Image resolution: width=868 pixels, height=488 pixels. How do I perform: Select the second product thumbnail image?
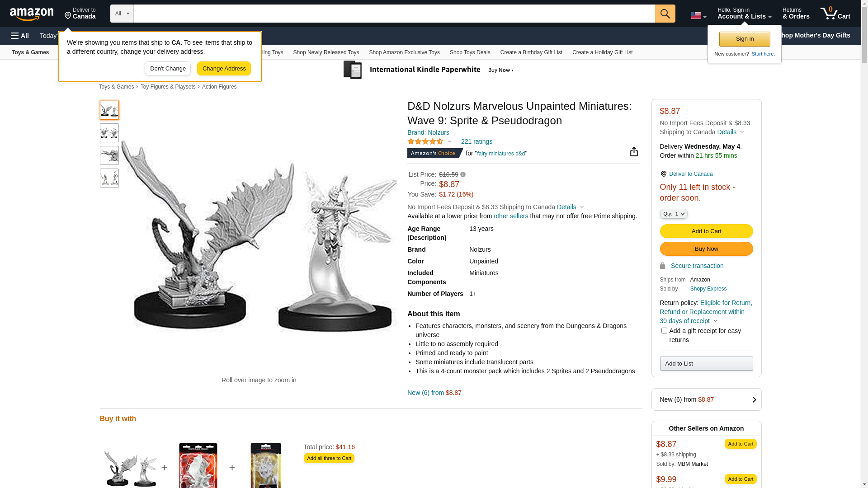pos(109,133)
